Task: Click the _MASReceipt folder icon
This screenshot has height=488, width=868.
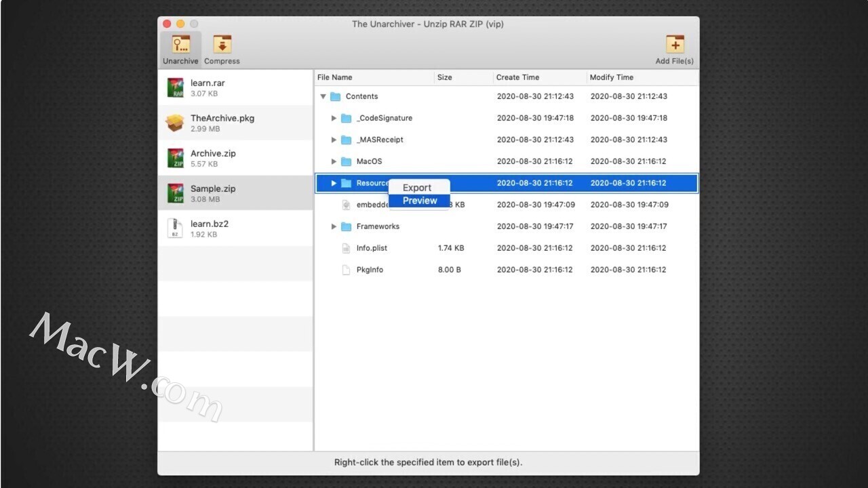Action: [x=346, y=140]
